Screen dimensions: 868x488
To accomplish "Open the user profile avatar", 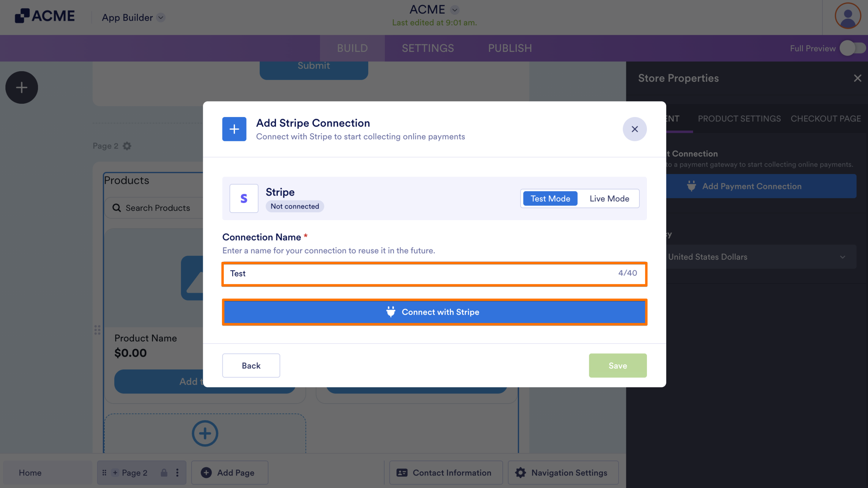I will (x=848, y=16).
